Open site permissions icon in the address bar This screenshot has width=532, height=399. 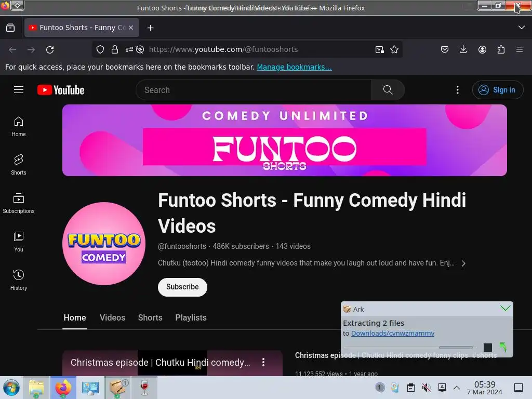129,49
